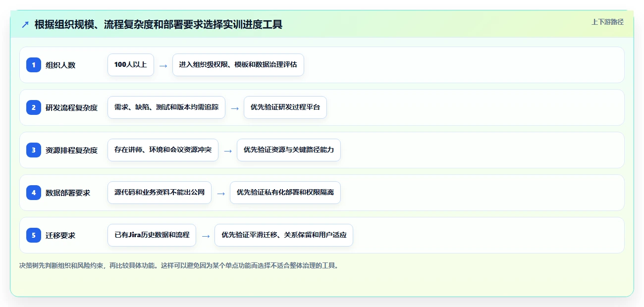Screen dimensions: 644x307
Task: Choose the 需求、缺陷、测试和版本均需追踪 chip
Action: [x=166, y=107]
